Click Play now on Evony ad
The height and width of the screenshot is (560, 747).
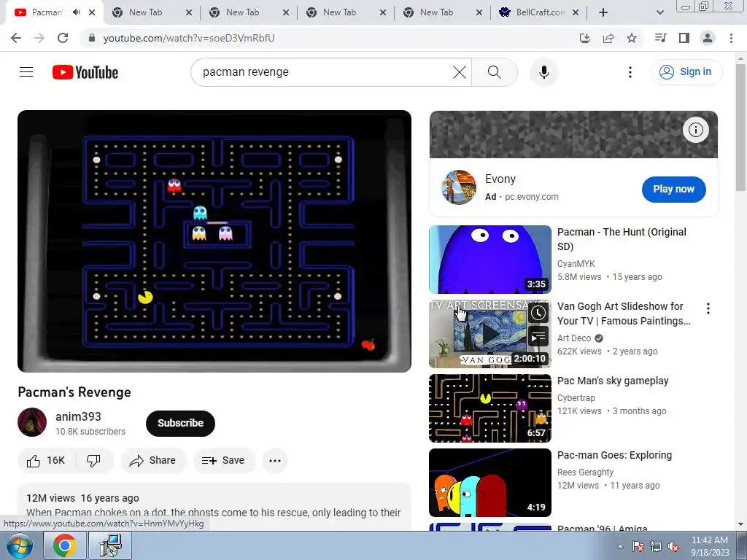pos(673,189)
